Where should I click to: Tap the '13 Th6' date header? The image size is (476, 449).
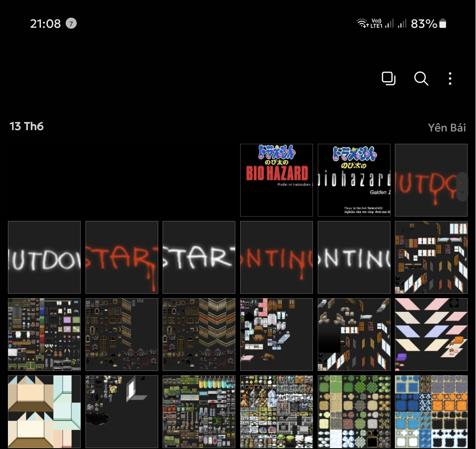pyautogui.click(x=27, y=127)
